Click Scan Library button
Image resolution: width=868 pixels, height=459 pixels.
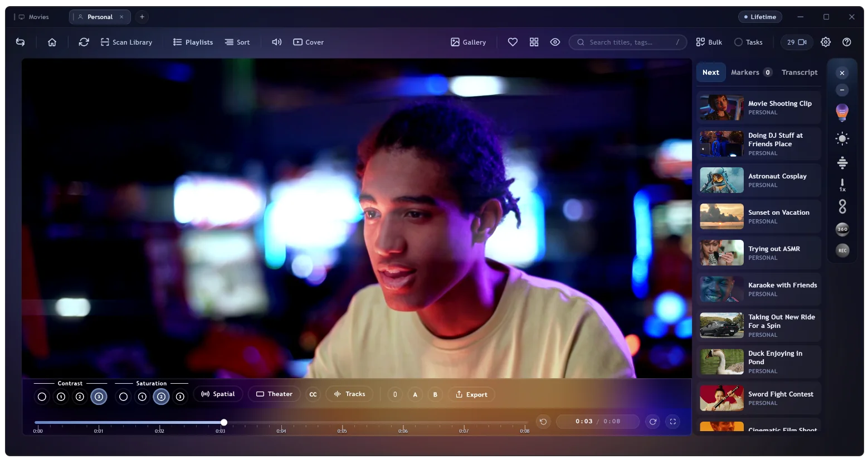(x=126, y=42)
